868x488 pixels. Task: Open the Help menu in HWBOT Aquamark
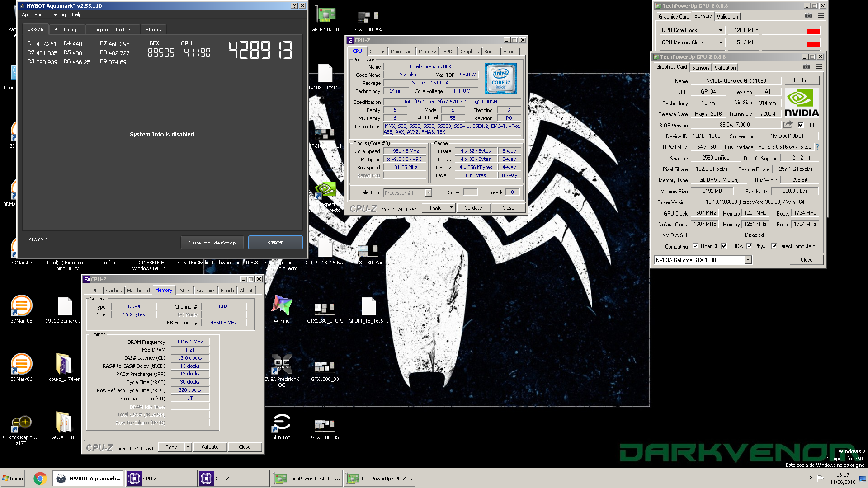[x=76, y=14]
